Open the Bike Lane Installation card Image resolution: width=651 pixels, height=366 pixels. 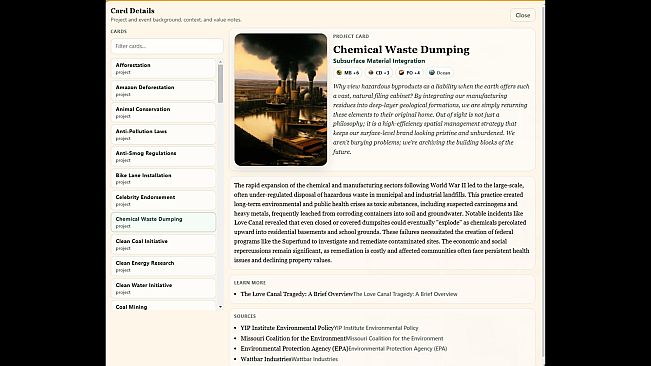(x=163, y=178)
